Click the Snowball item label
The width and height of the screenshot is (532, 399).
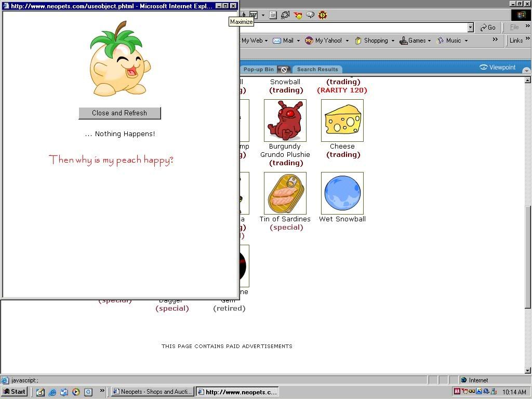pos(285,82)
